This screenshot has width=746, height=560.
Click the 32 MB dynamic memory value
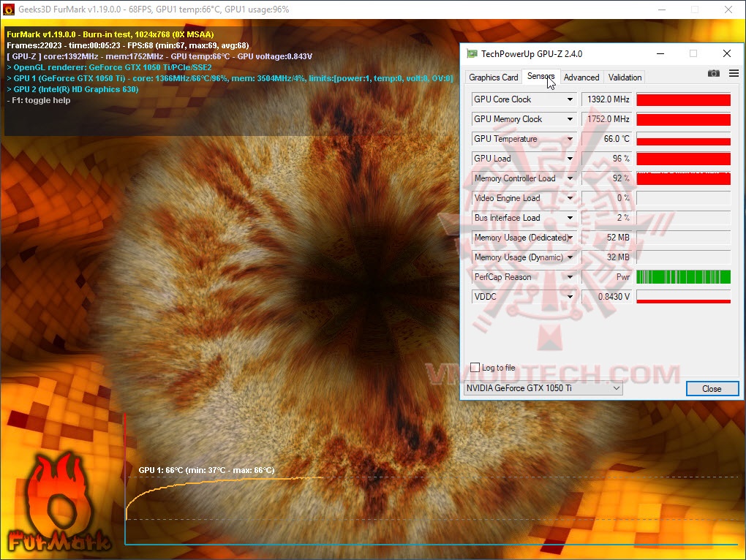click(607, 257)
